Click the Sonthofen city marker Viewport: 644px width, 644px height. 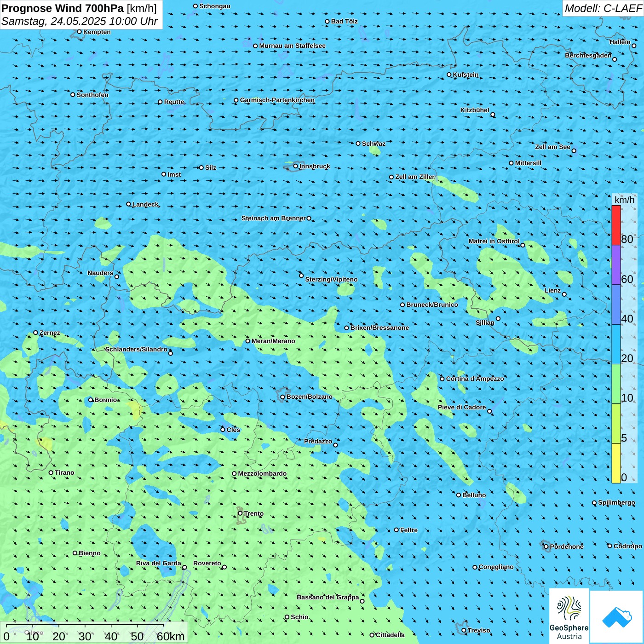tap(73, 95)
